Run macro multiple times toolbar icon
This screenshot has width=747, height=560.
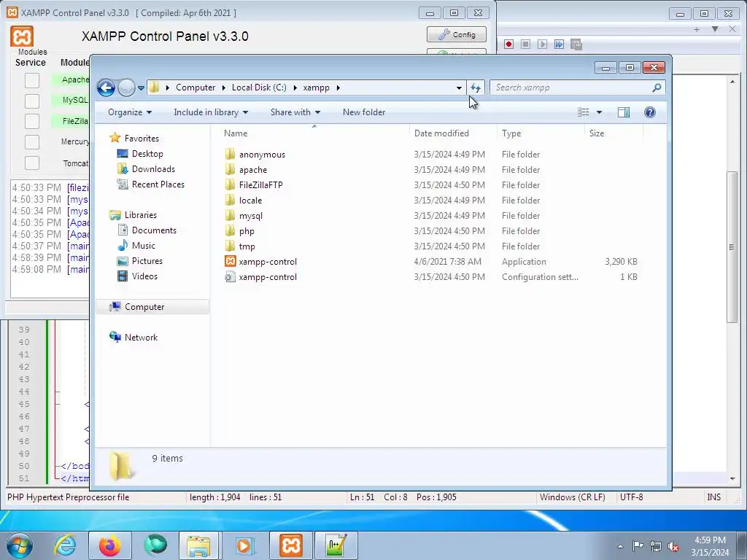[x=559, y=44]
